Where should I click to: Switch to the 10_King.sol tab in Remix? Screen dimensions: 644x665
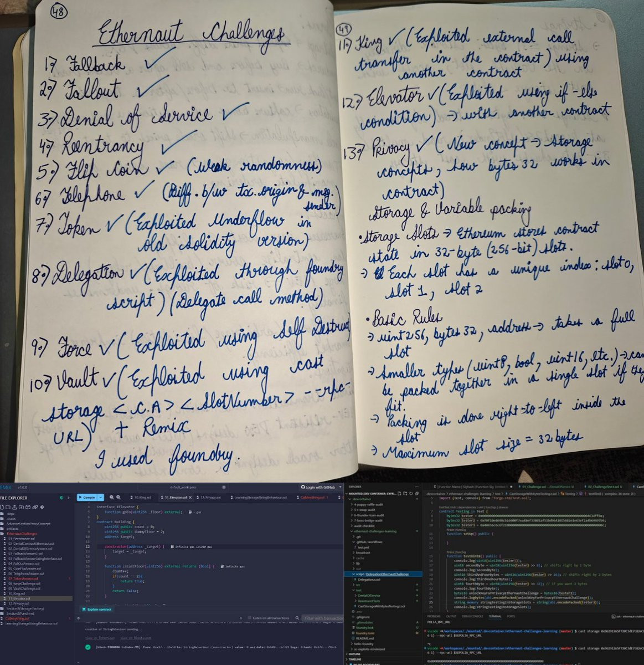tap(141, 497)
